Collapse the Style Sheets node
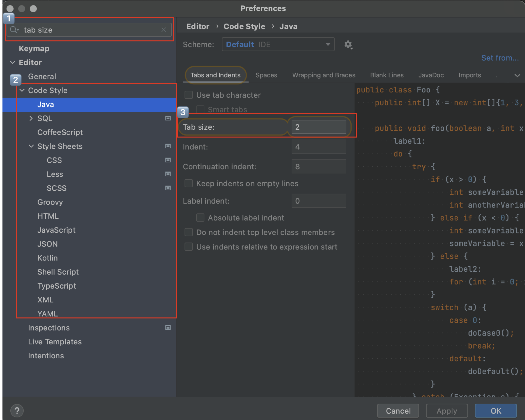525x420 pixels. pos(31,146)
